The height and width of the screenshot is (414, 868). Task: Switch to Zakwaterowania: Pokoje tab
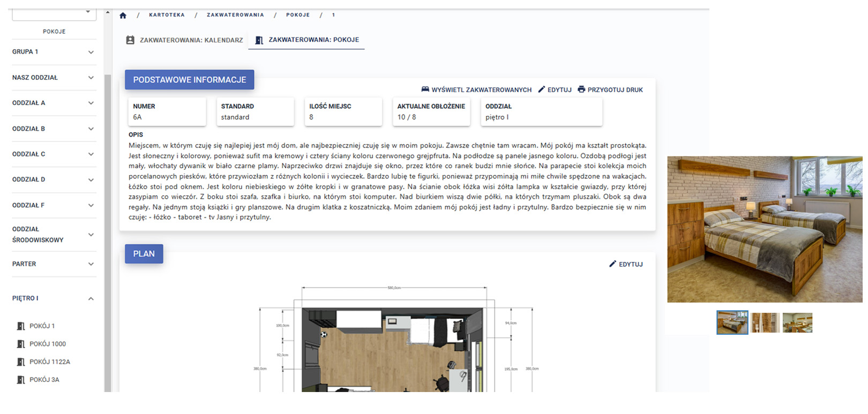click(307, 40)
